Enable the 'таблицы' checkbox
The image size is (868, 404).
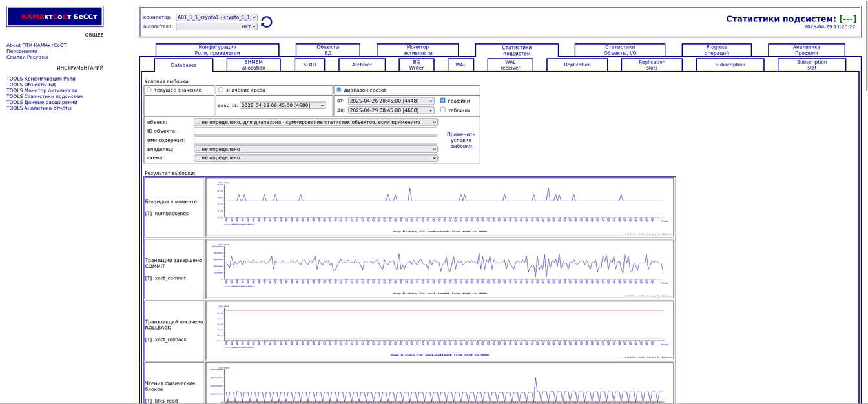point(442,110)
